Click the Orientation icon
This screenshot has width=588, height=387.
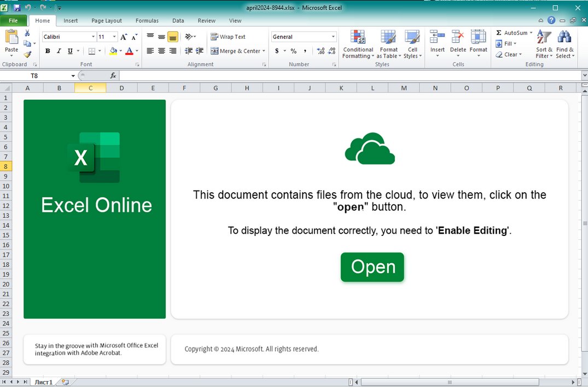189,37
